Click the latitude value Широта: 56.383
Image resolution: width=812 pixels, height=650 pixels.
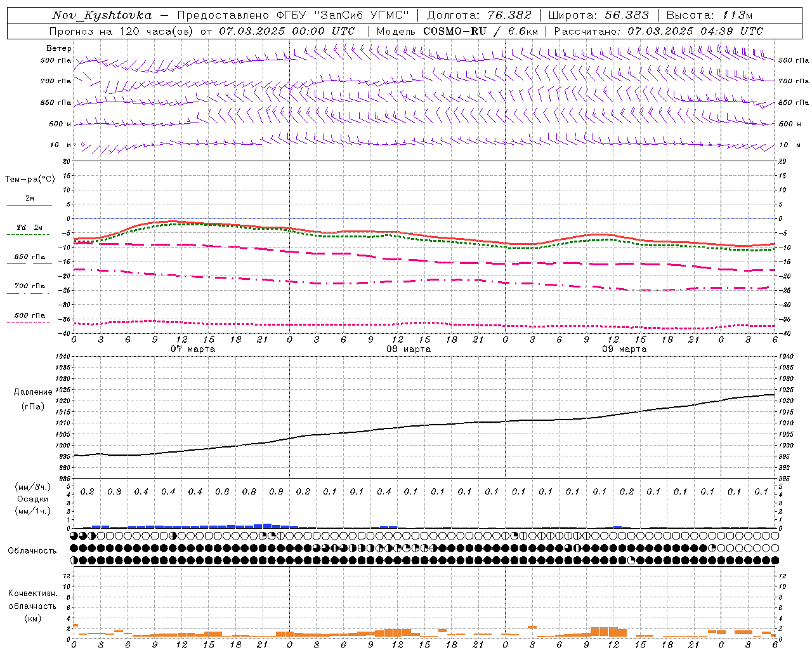(598, 15)
